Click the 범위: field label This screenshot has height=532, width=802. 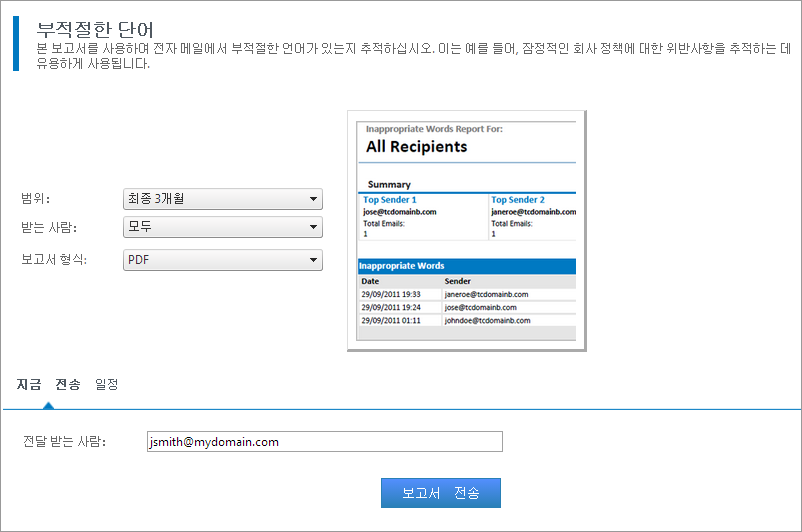coord(36,199)
